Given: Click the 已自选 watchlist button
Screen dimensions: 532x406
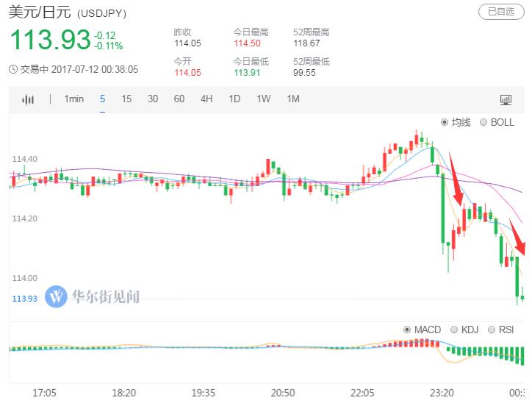Looking at the screenshot, I should coord(501,12).
